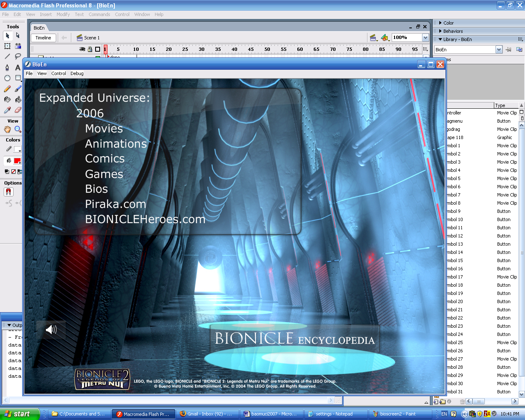Image resolution: width=525 pixels, height=420 pixels.
Task: Select the Pen tool
Action: coord(7,67)
